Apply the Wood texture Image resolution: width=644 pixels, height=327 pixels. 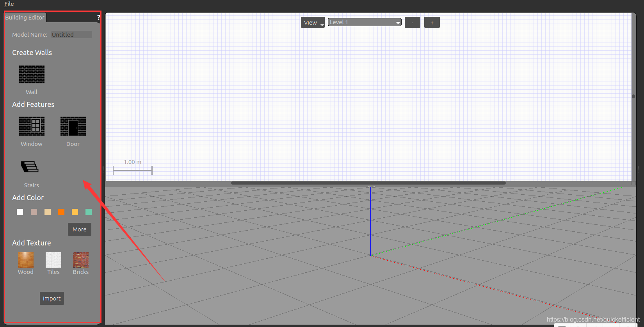(x=25, y=259)
